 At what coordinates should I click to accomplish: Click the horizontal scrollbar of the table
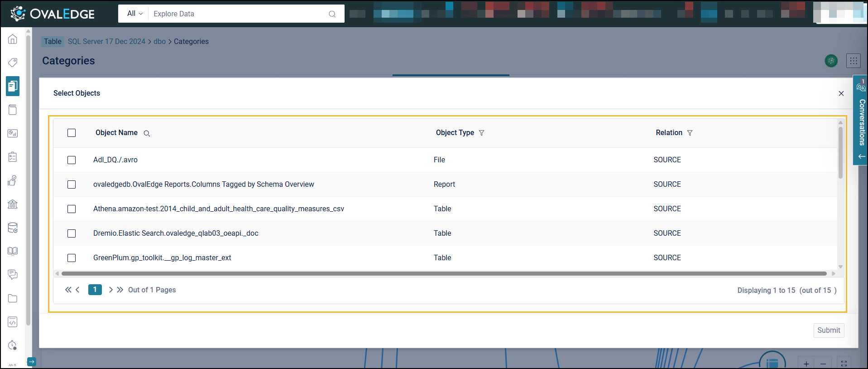pyautogui.click(x=444, y=273)
